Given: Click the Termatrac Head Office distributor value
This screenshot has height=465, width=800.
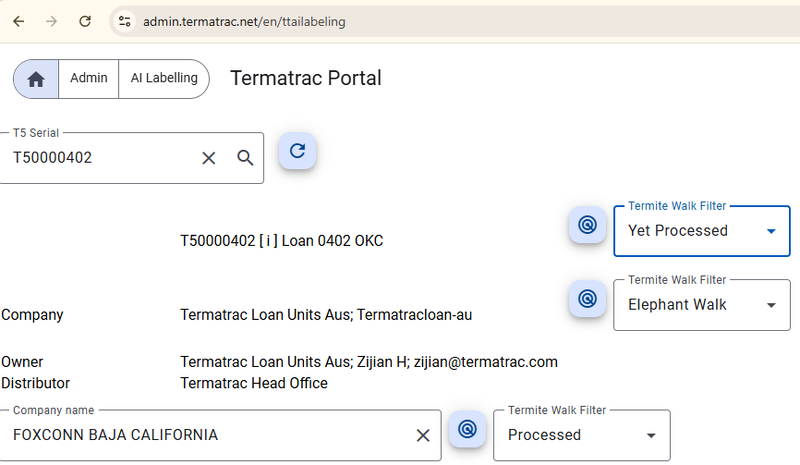Looking at the screenshot, I should (254, 383).
